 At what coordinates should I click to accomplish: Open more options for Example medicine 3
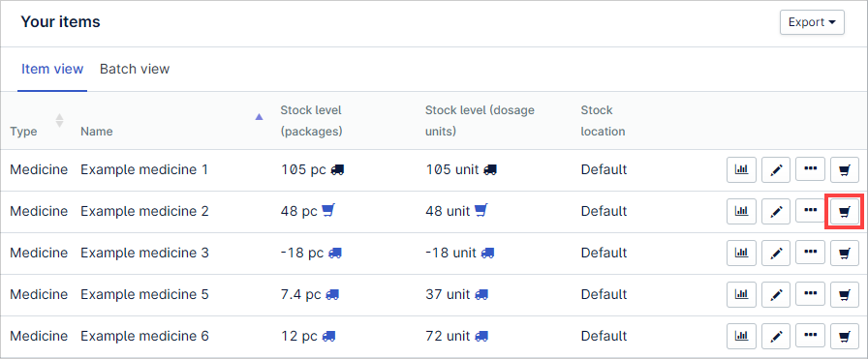point(811,253)
